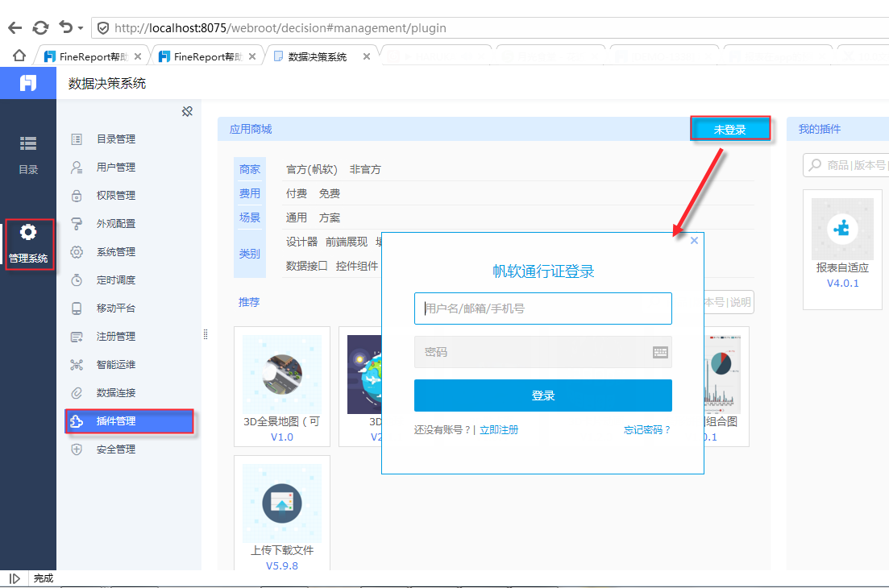Screen dimensions: 889x588
Task: Click the 密码 password field
Action: pyautogui.click(x=542, y=352)
